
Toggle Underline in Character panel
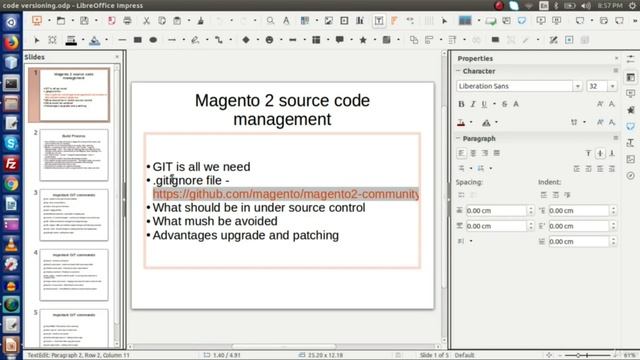tap(484, 104)
